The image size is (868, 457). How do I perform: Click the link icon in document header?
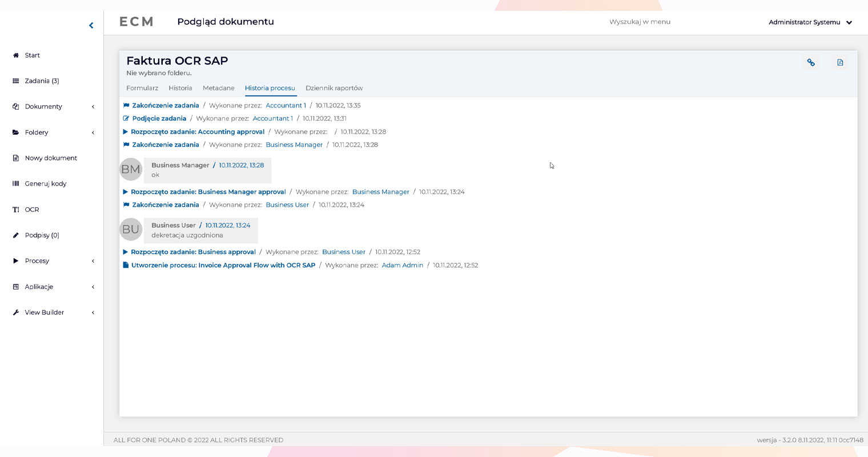click(811, 62)
